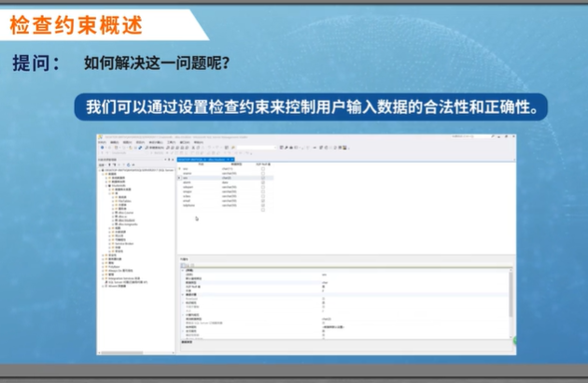Click the disconnect icon in Object Explorer toolbar
The width and height of the screenshot is (588, 383).
tap(114, 164)
